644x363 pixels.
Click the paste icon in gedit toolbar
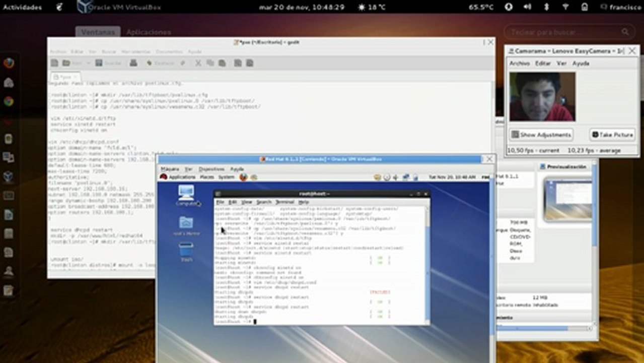coord(222,63)
